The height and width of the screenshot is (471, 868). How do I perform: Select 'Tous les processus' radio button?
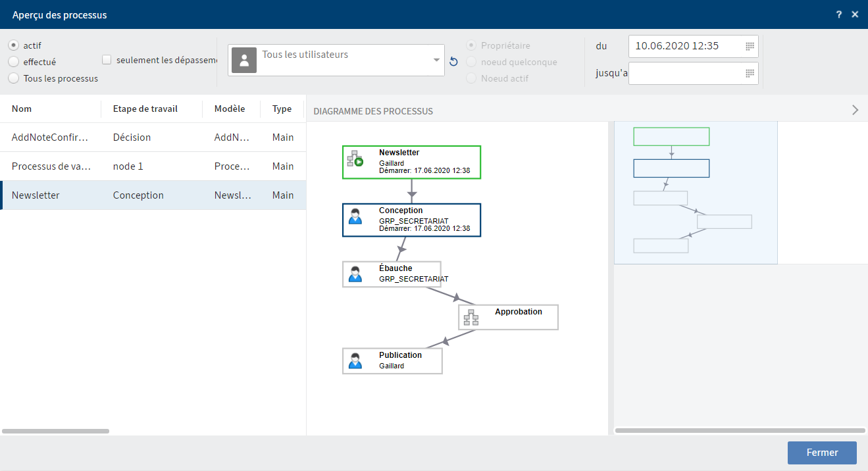(x=13, y=78)
